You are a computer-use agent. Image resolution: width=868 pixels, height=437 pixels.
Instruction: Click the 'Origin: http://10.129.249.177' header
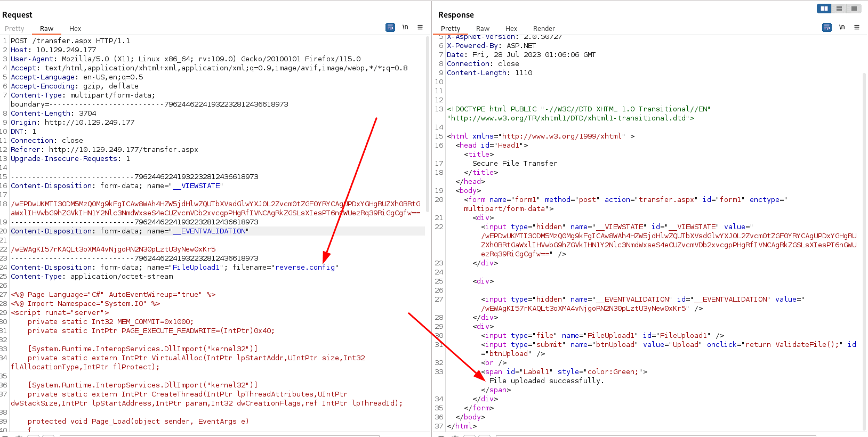73,123
